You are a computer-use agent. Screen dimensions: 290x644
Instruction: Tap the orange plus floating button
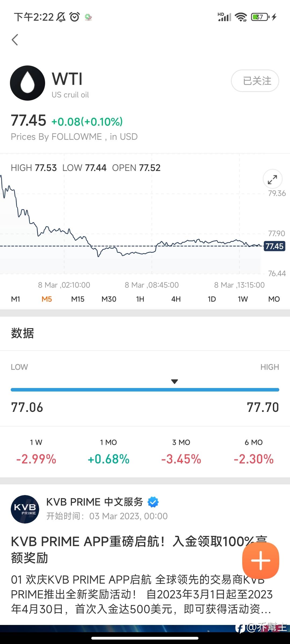coord(260,560)
